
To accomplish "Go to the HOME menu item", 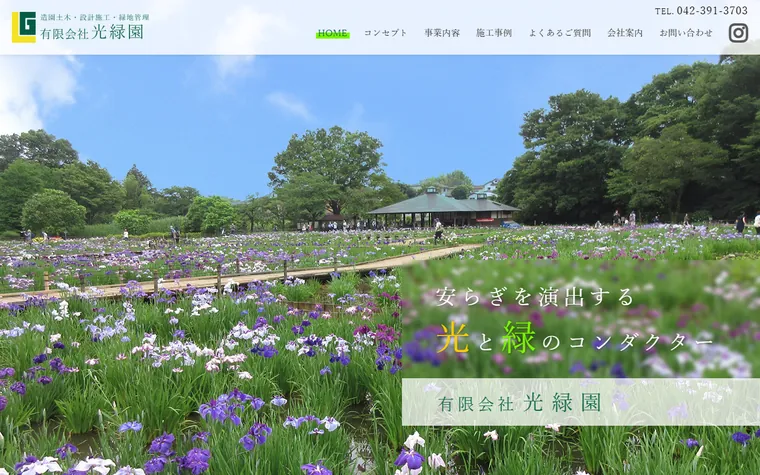I will pos(332,33).
